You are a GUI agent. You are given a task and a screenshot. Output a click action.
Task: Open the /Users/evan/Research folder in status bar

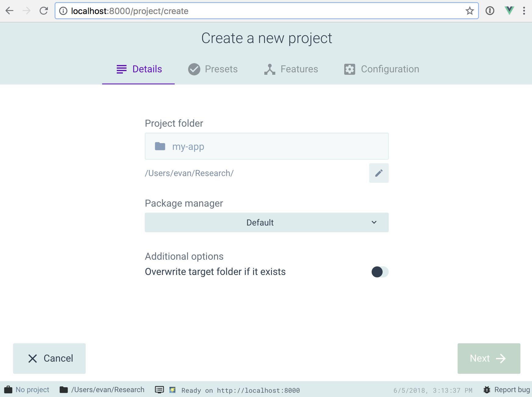(102, 390)
